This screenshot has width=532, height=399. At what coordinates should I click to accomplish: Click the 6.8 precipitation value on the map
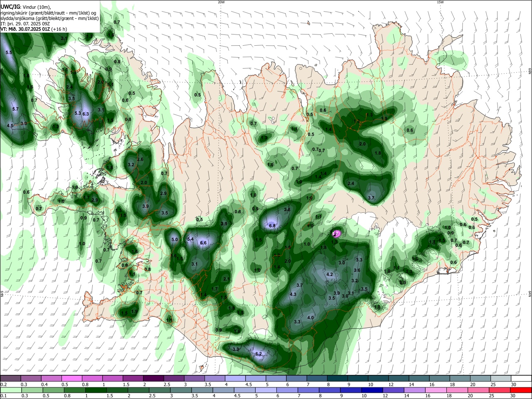(273, 226)
